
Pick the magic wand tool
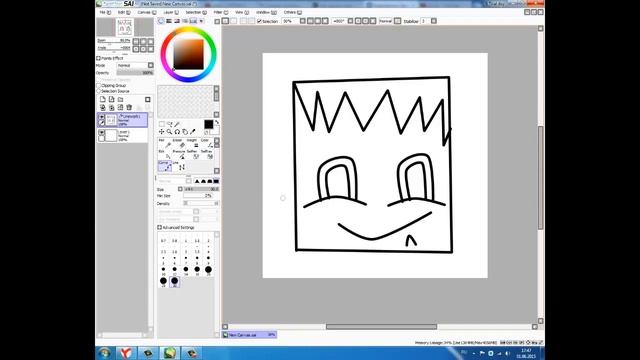[177, 124]
